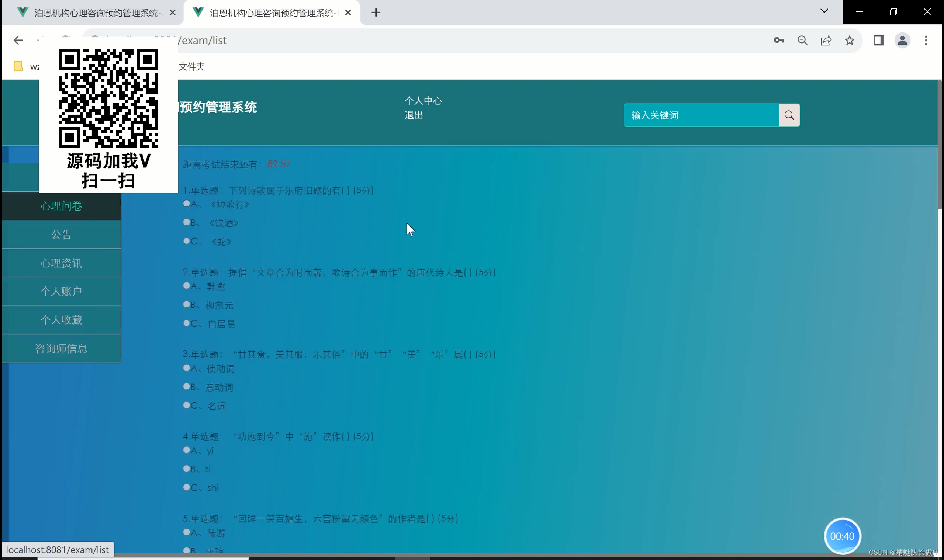944x560 pixels.
Task: Click the search magnifier button beside keyword field
Action: (789, 115)
